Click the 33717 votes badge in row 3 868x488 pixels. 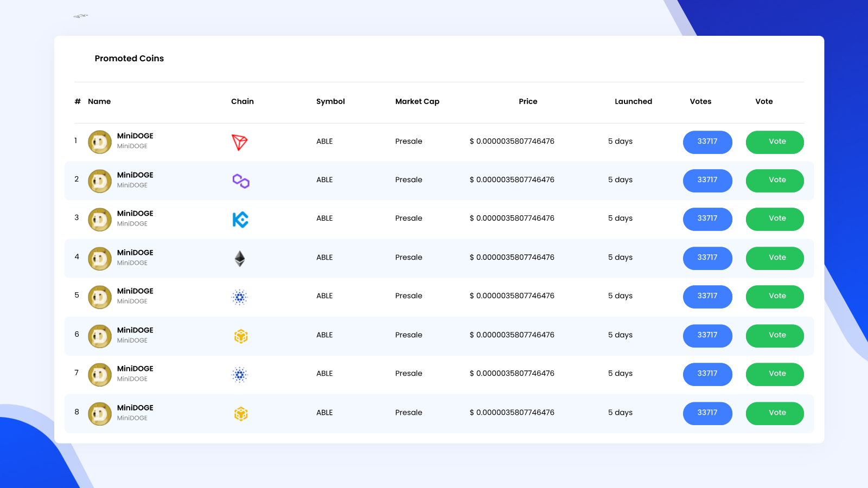pyautogui.click(x=707, y=219)
